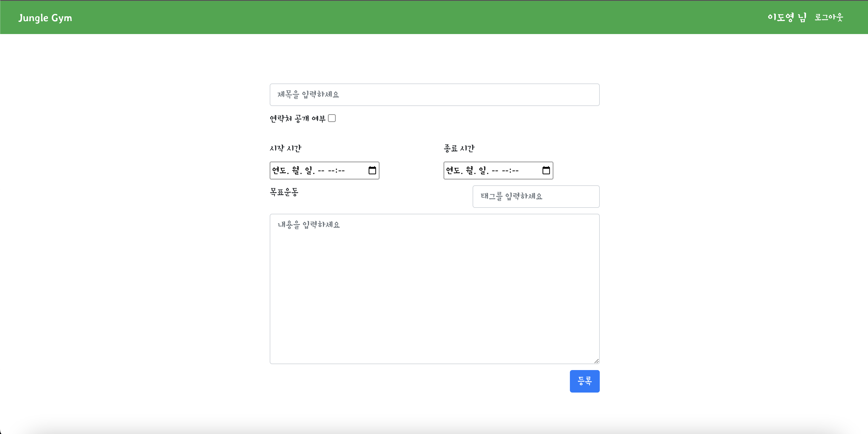
Task: Open the end time calendar picker icon
Action: coord(546,170)
